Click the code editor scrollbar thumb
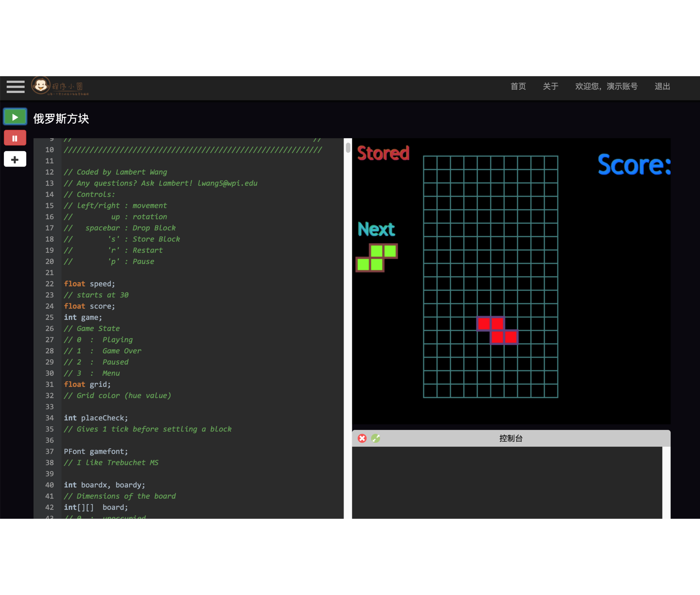This screenshot has width=700, height=595. (348, 148)
